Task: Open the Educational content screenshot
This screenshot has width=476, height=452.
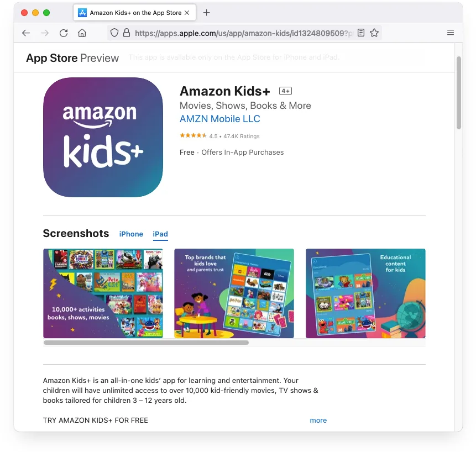Action: point(365,293)
